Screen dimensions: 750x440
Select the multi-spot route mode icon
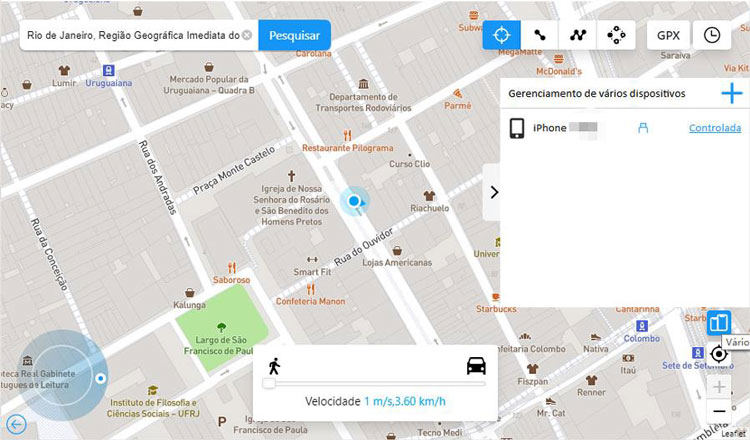tap(578, 34)
